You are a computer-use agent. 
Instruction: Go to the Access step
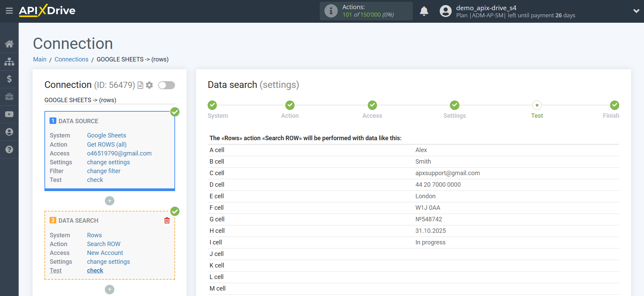(x=372, y=105)
